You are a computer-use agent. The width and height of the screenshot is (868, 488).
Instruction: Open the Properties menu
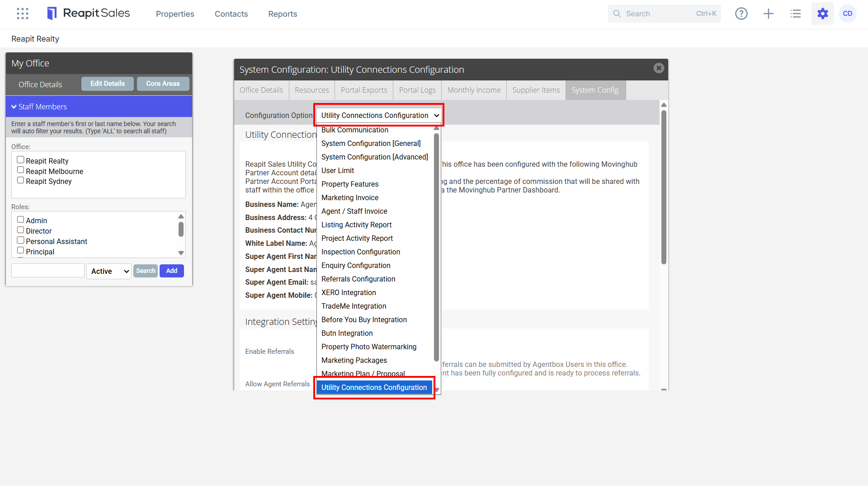point(175,14)
